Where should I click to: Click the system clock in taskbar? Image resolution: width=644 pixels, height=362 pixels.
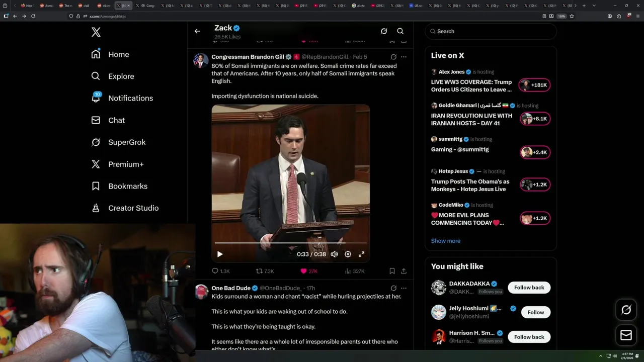627,356
